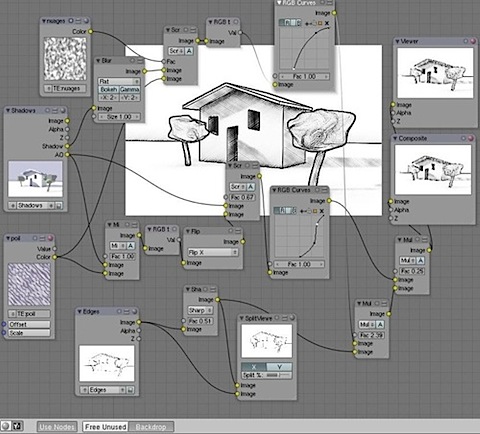Toggle 'A' button on Mul node with Fac 2.39
Screen dimensions: 480x434
coord(380,324)
